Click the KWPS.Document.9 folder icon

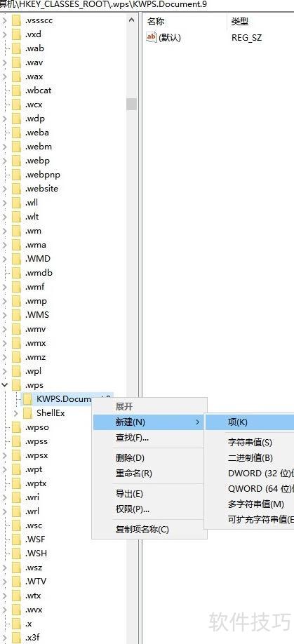tap(27, 398)
